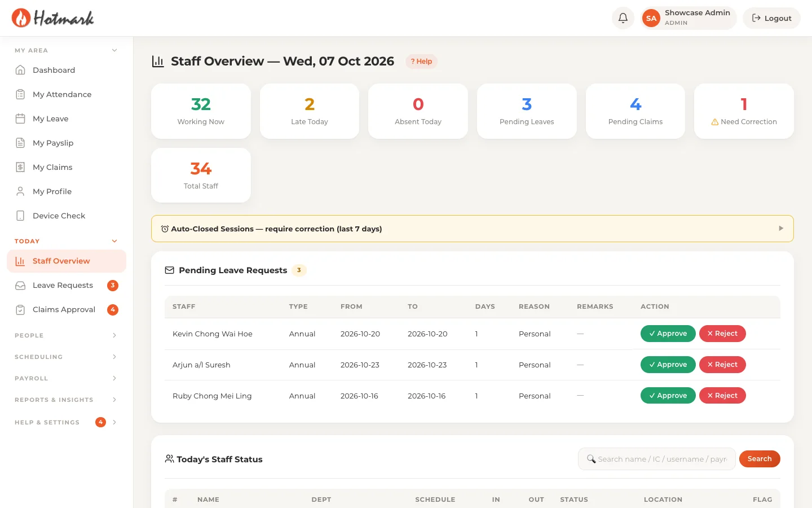The width and height of the screenshot is (812, 508).
Task: Open the Total Staff card
Action: click(x=201, y=176)
